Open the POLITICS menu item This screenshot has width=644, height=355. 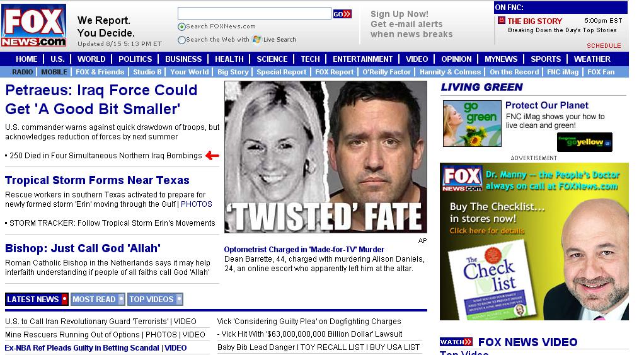[135, 59]
